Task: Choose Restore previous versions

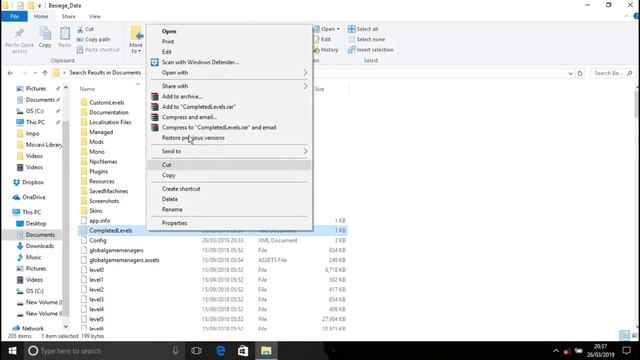Action: [230, 138]
